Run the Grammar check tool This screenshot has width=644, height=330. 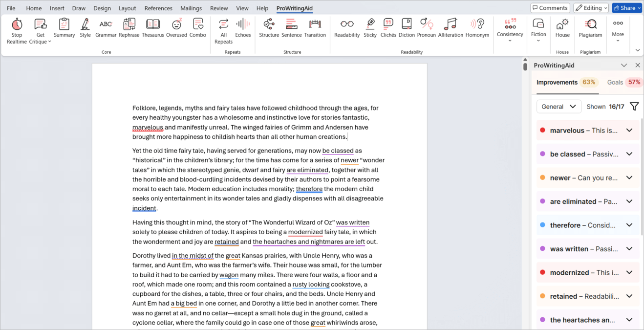(x=106, y=24)
